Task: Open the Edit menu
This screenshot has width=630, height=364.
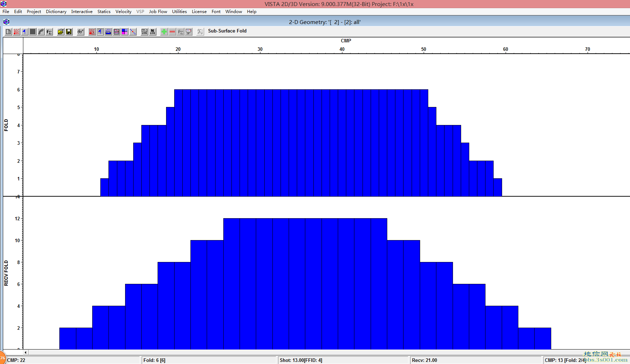Action: [18, 12]
